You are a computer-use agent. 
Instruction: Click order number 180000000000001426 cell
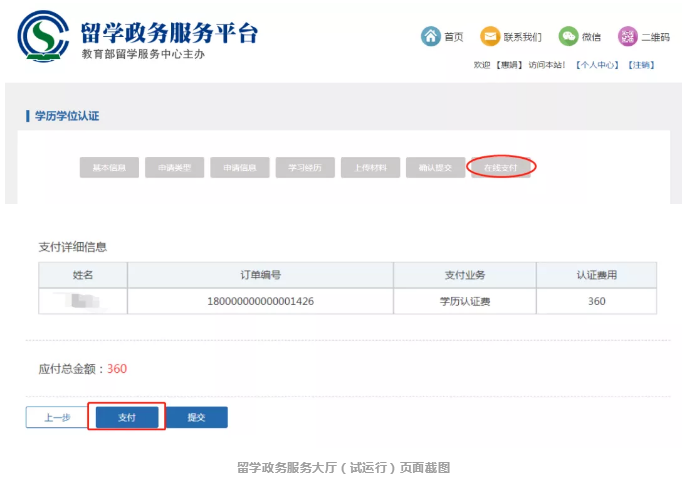[x=260, y=301]
